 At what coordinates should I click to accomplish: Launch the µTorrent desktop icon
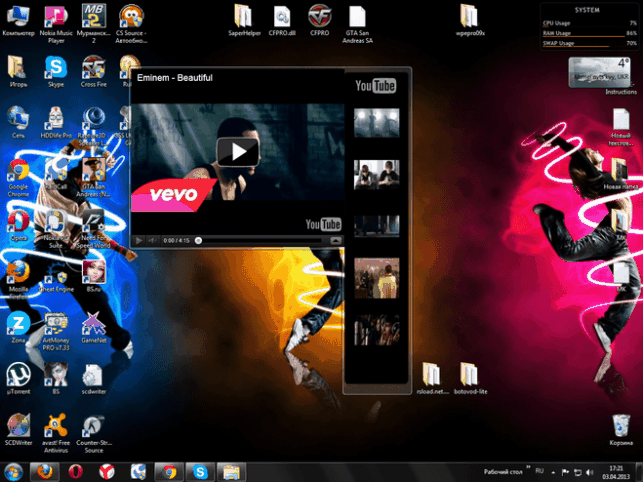18,378
